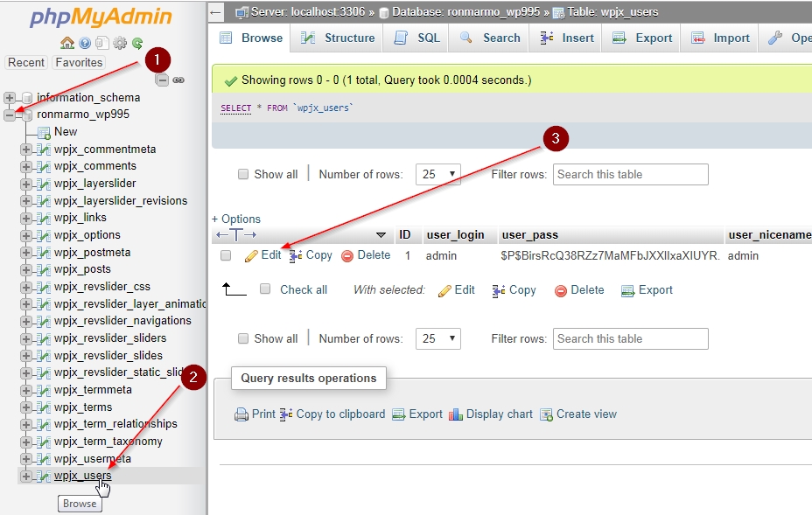Open wpjx_layerslider table in tree
Image resolution: width=812 pixels, height=515 pixels.
tap(94, 184)
